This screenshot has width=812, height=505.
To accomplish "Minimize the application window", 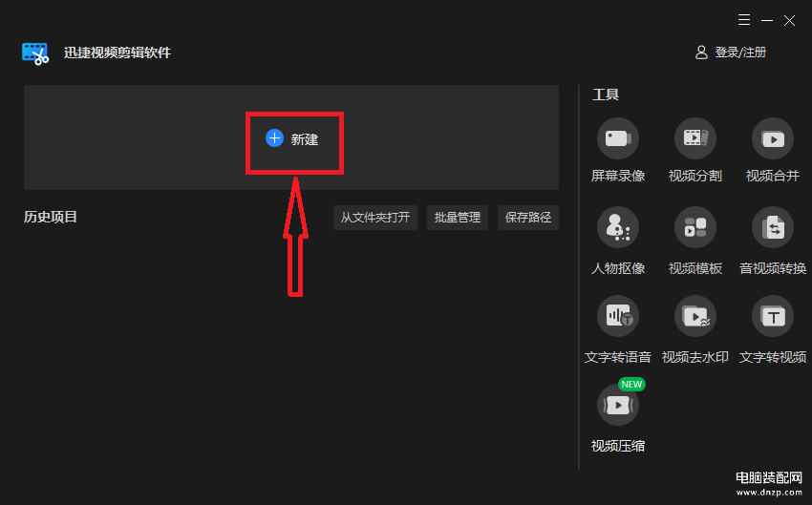I will 767,21.
